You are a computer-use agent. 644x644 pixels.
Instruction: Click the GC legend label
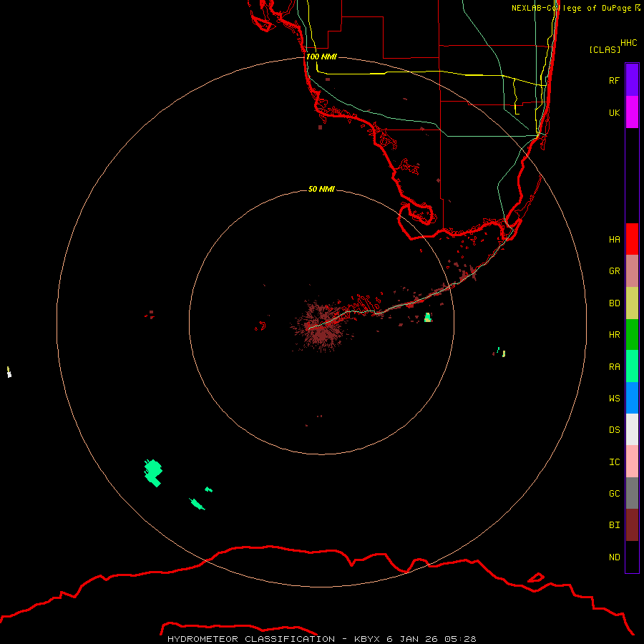[614, 494]
